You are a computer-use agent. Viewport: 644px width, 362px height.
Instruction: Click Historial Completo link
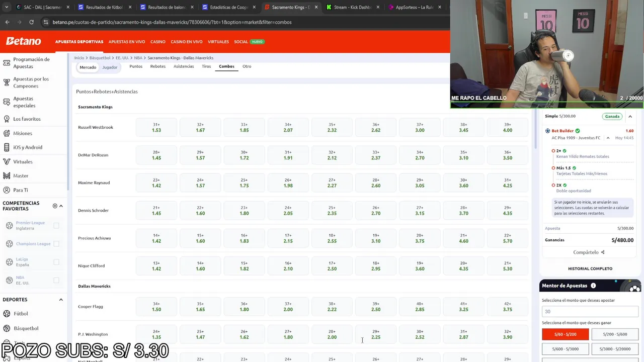pos(590,268)
